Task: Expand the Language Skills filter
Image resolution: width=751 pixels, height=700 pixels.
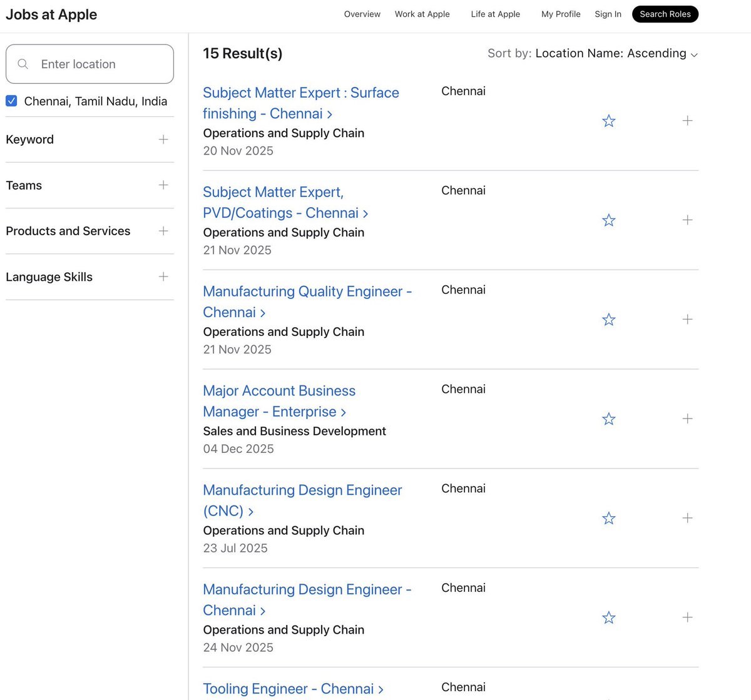Action: (89, 276)
